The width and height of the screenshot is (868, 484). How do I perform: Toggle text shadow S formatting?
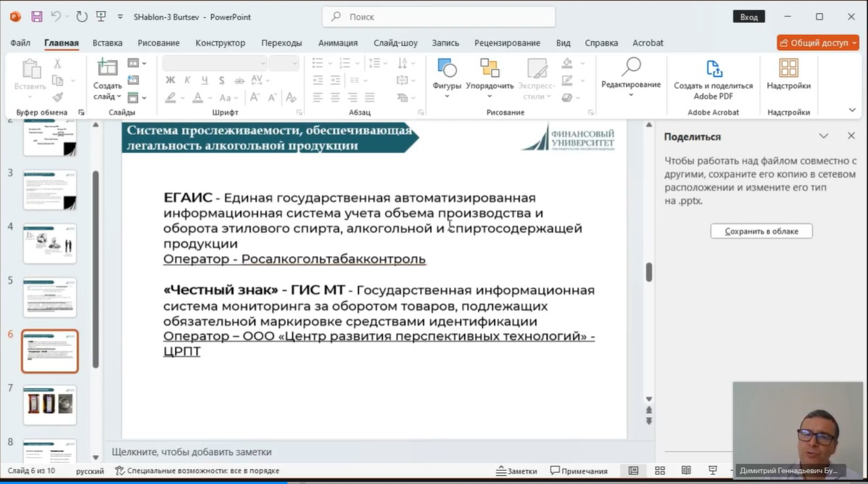221,81
